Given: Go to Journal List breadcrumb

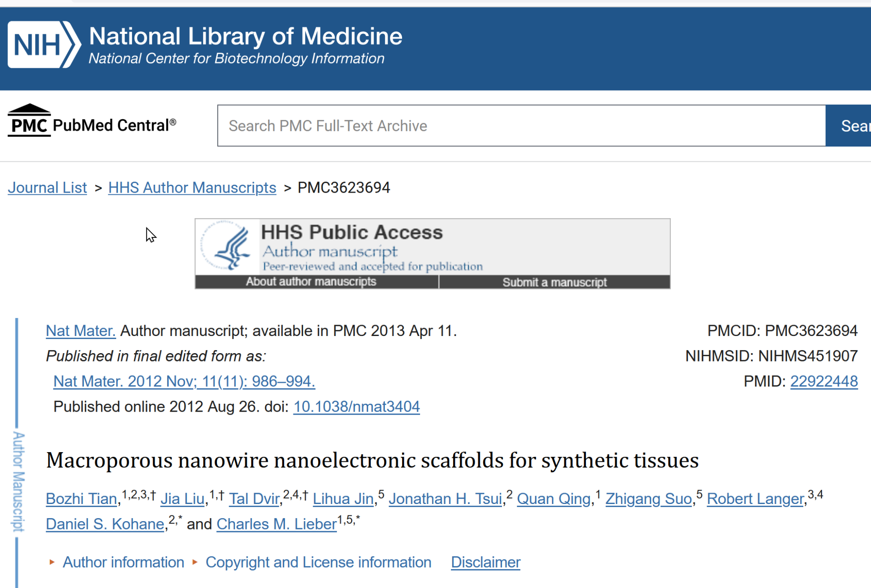Looking at the screenshot, I should click(x=48, y=188).
